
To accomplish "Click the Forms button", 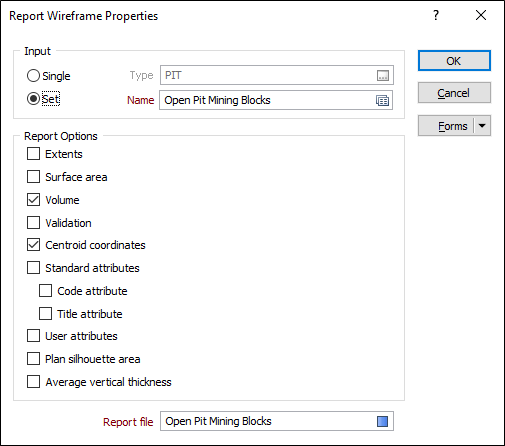I will click(446, 126).
